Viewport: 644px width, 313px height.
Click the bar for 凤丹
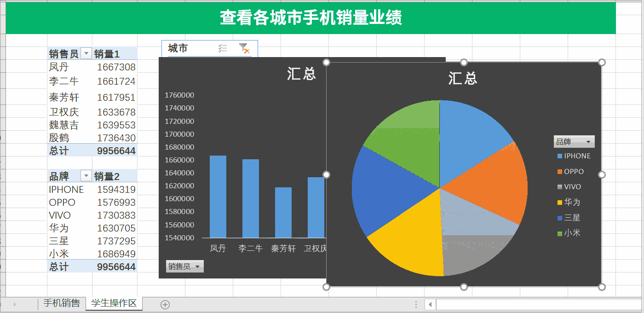coord(218,197)
